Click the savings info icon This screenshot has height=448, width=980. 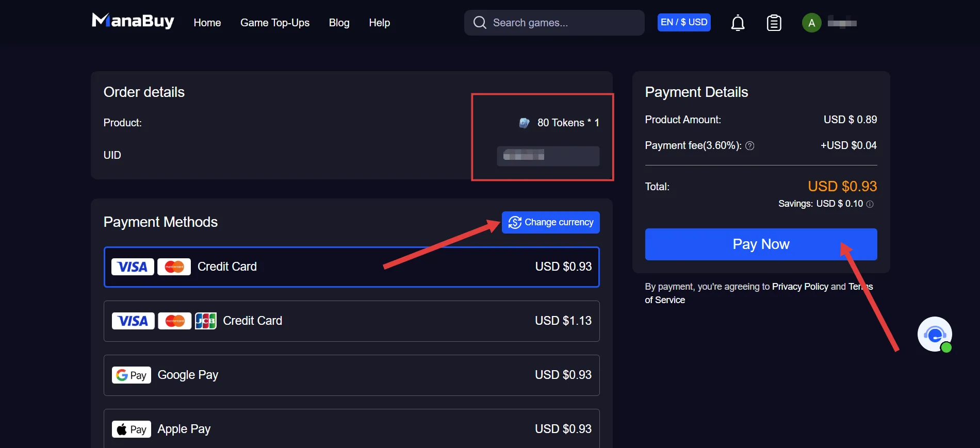[870, 204]
